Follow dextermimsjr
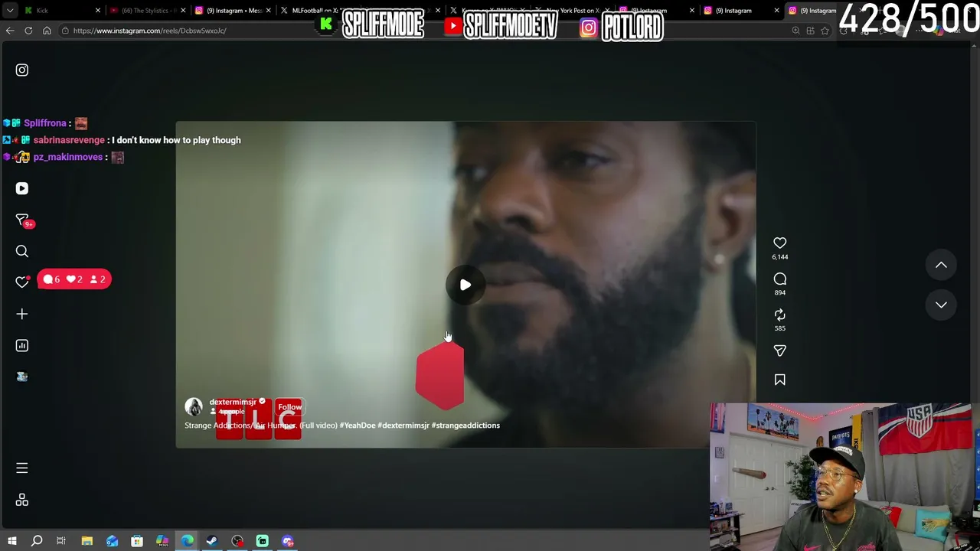 (x=289, y=407)
